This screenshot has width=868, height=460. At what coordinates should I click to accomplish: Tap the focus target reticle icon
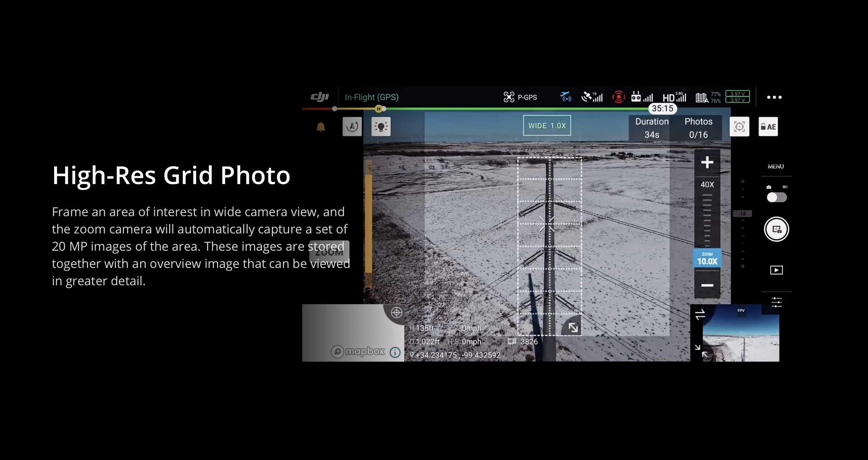(x=739, y=127)
